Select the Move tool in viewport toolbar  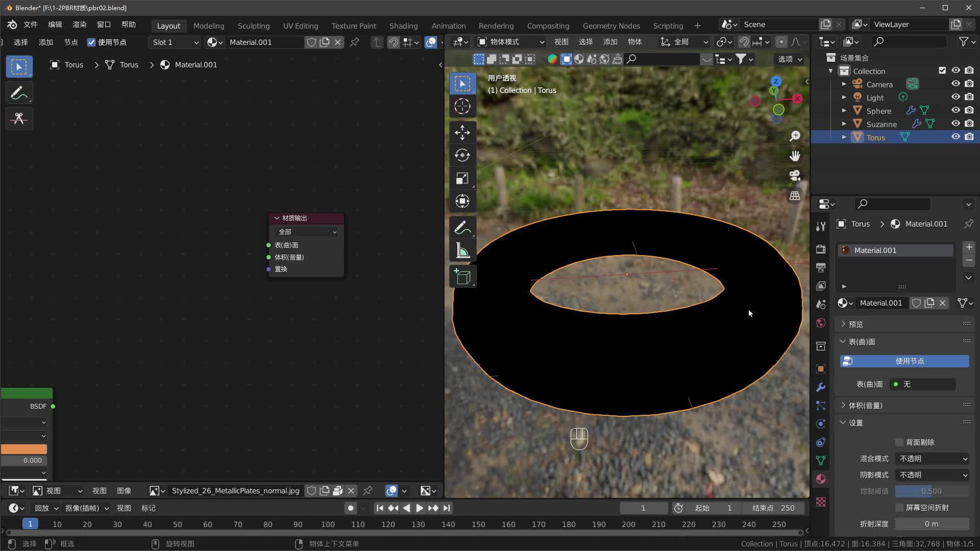click(462, 133)
